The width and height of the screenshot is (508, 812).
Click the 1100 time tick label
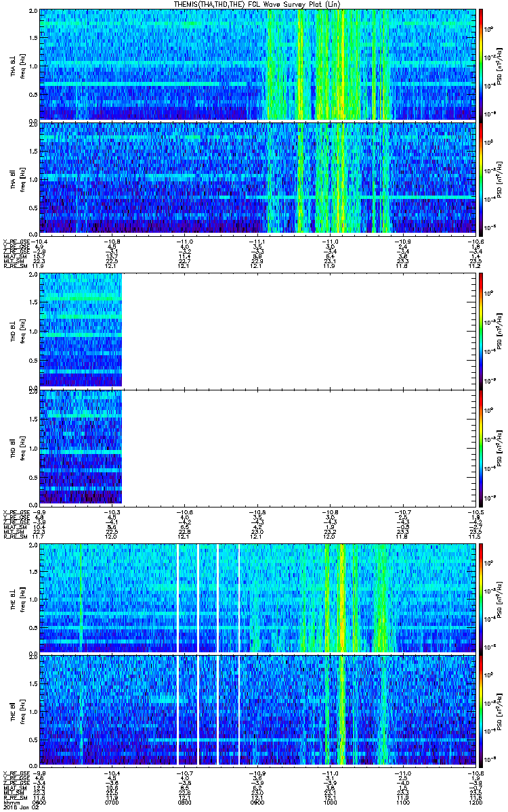click(x=402, y=803)
